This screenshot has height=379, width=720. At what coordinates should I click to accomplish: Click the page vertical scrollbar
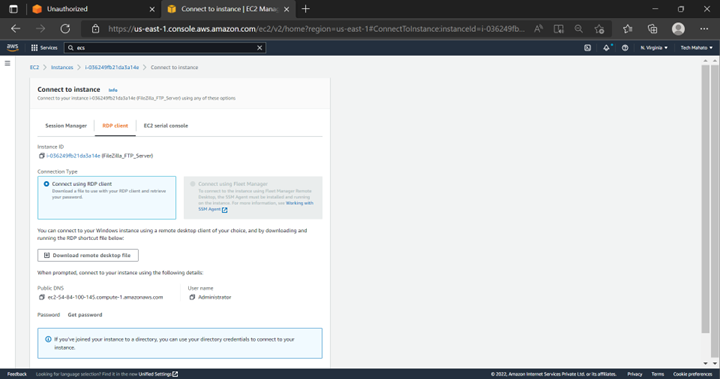706,199
